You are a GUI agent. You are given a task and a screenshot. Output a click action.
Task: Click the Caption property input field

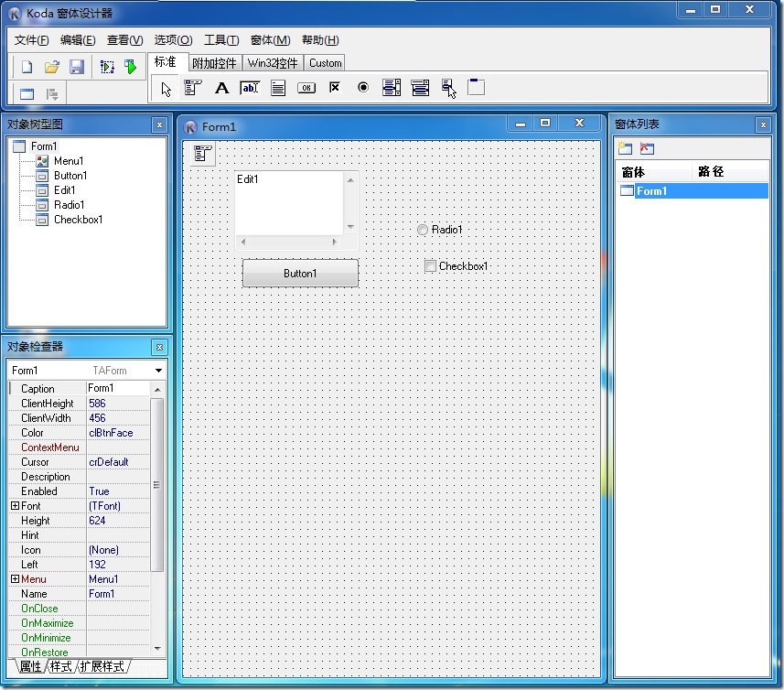tap(117, 389)
